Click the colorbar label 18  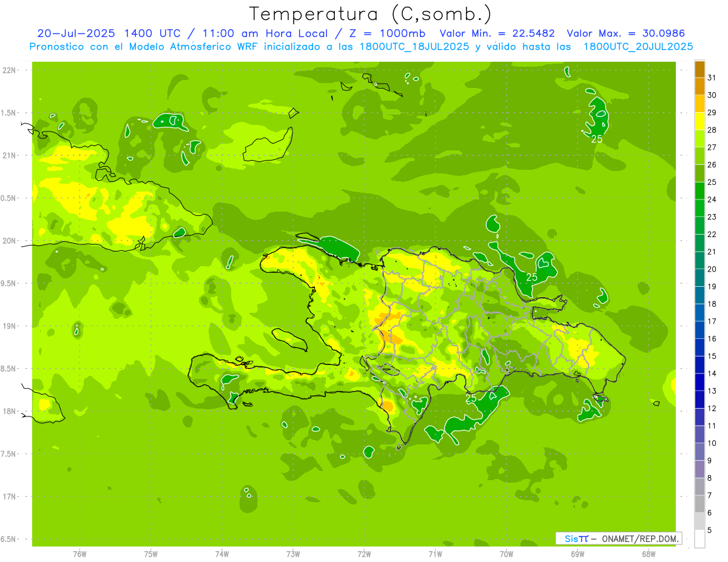(x=712, y=304)
